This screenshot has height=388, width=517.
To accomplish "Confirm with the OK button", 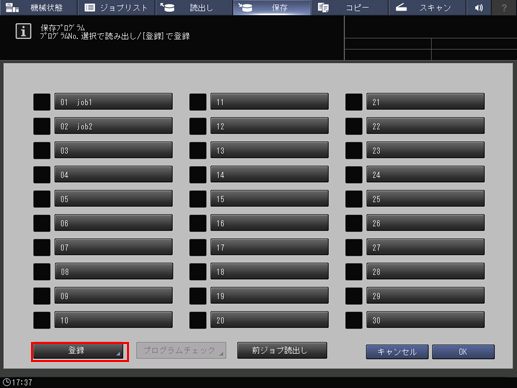I will click(463, 352).
